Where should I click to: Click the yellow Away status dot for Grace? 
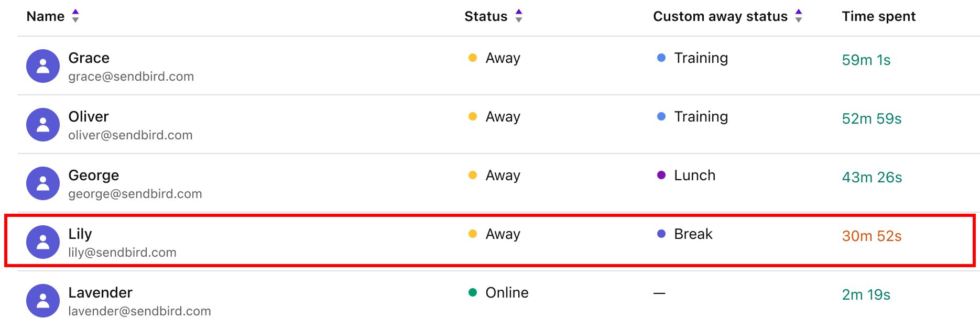pos(473,59)
